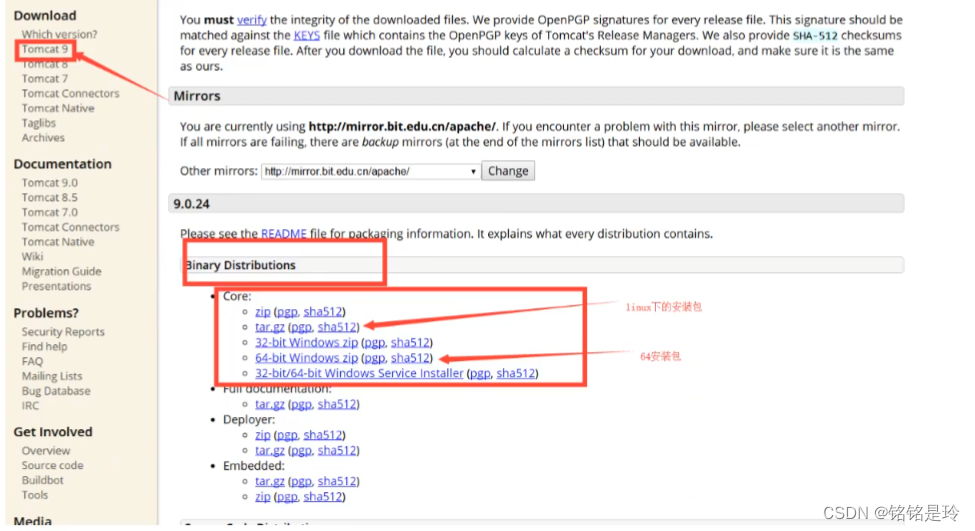The width and height of the screenshot is (975, 531).
Task: Open Taglibs download link
Action: click(x=39, y=123)
